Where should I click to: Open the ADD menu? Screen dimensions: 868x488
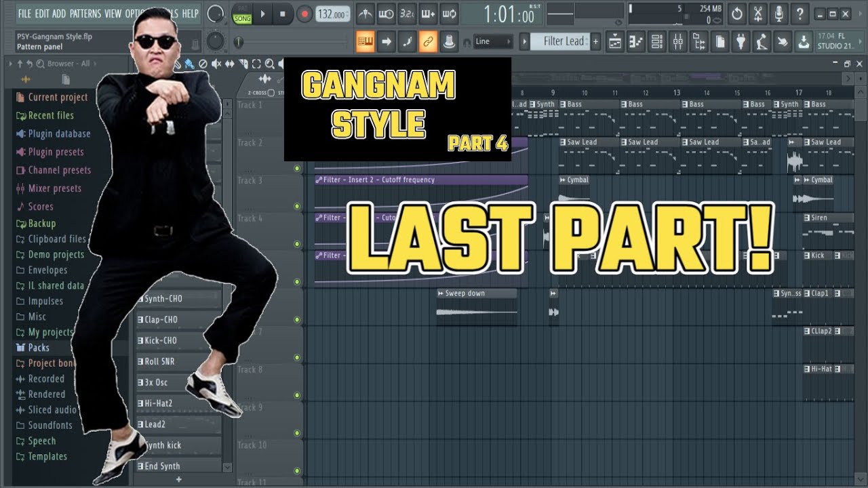[x=60, y=14]
